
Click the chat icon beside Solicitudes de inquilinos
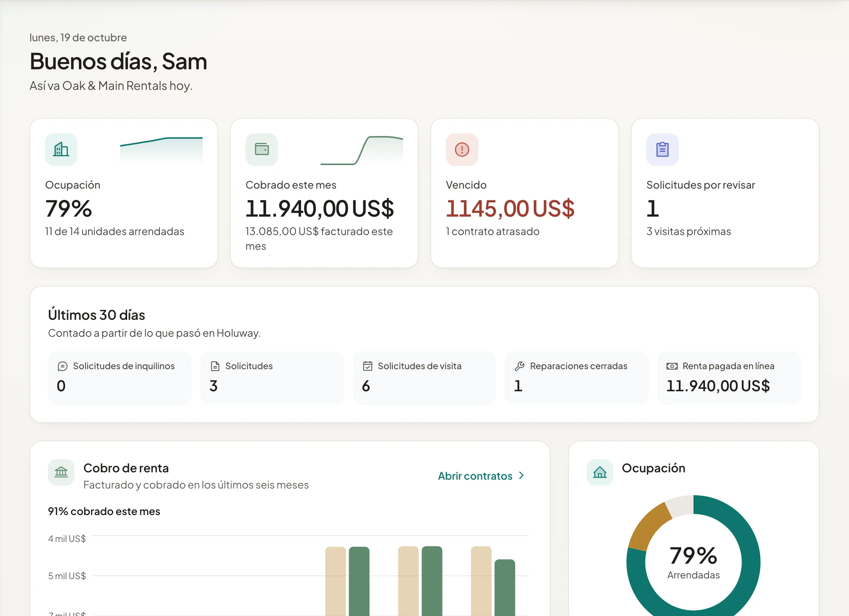[x=63, y=366]
